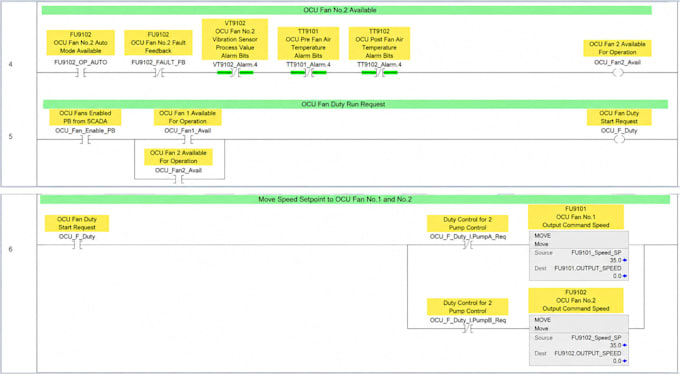Click the TT9101_Alarm.4 contact symbol
Viewport: 680px width, 374px height.
(308, 72)
